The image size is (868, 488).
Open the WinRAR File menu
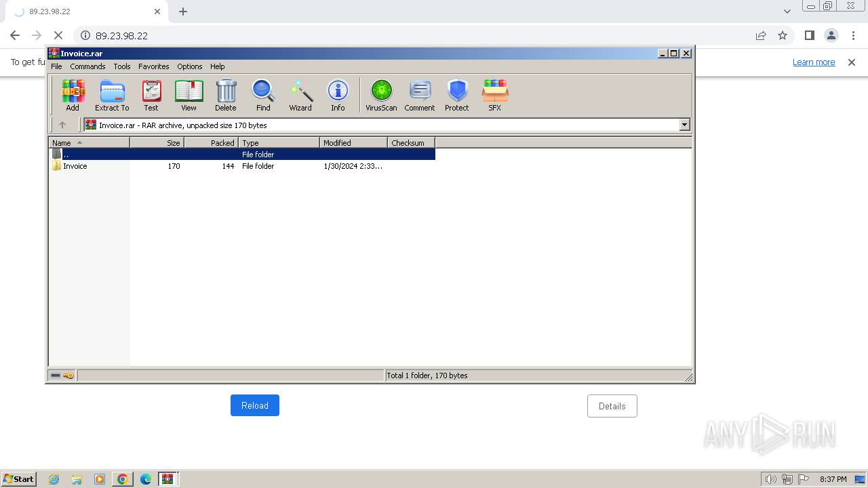point(56,66)
